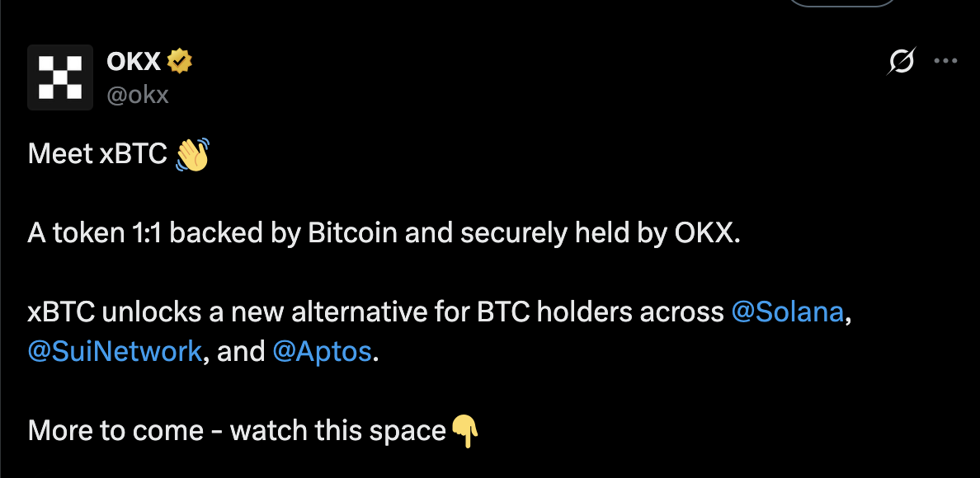The image size is (980, 478).
Task: Click the waving hand emoji after xBTC
Action: point(193,154)
